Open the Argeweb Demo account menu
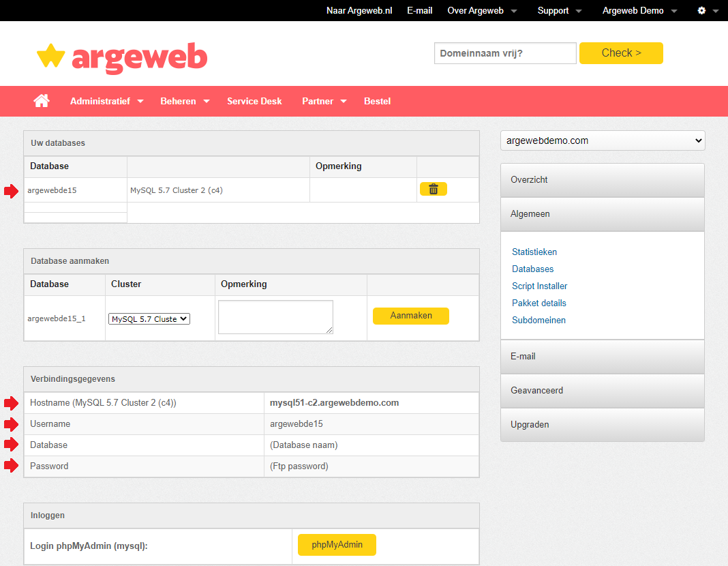This screenshot has width=728, height=566. [640, 10]
